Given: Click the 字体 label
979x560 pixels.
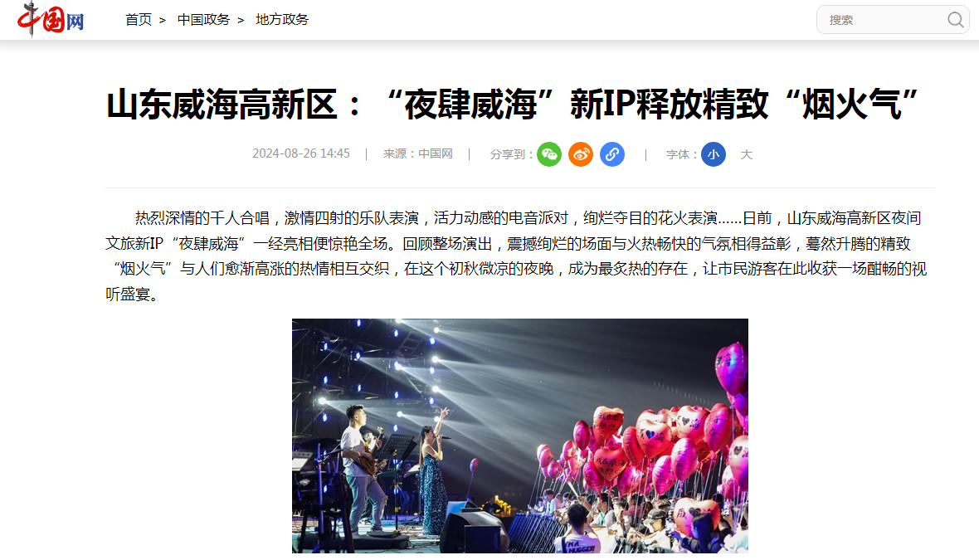Looking at the screenshot, I should click(x=681, y=154).
